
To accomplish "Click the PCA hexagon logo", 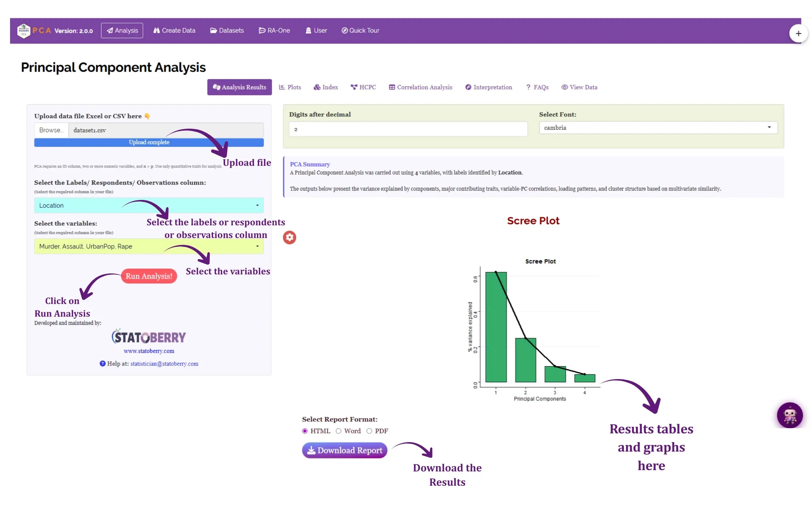I will pyautogui.click(x=24, y=31).
